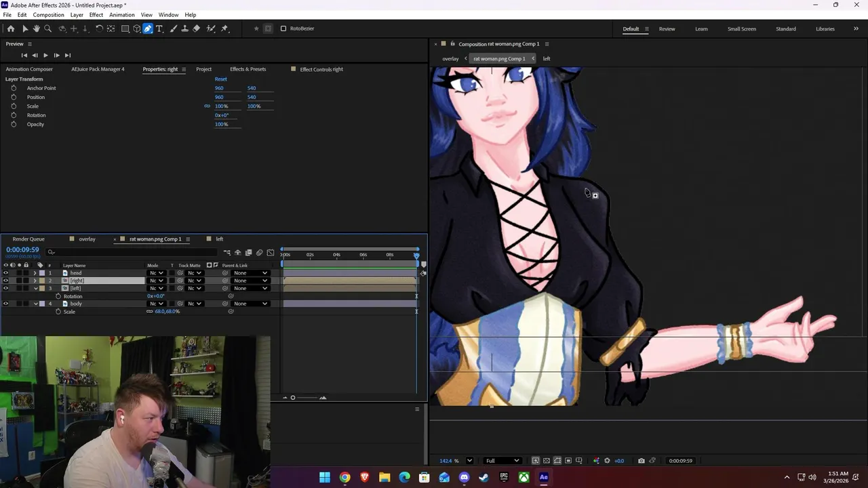Select the Rotation tool
Viewport: 868px width, 488px height.
tap(99, 28)
